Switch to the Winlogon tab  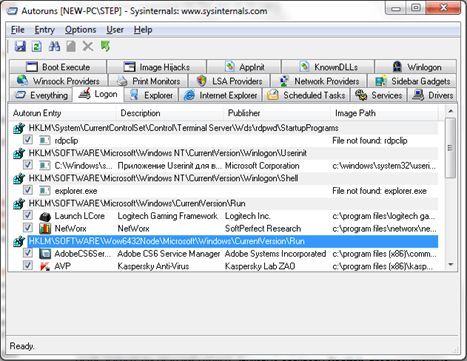pyautogui.click(x=416, y=67)
